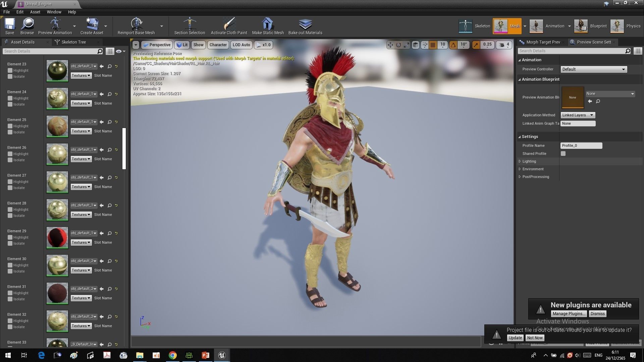This screenshot has width=644, height=362.
Task: Use selected asset arrow for Preview Animation Blueprint
Action: tap(590, 101)
